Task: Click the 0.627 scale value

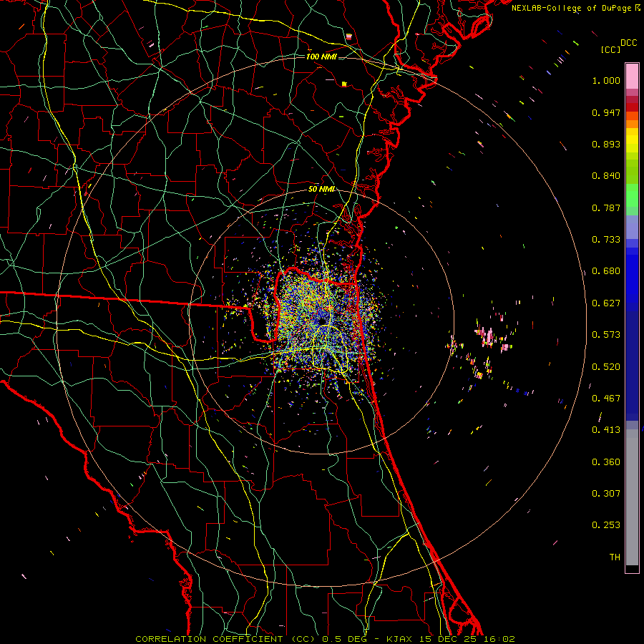Action: point(606,303)
